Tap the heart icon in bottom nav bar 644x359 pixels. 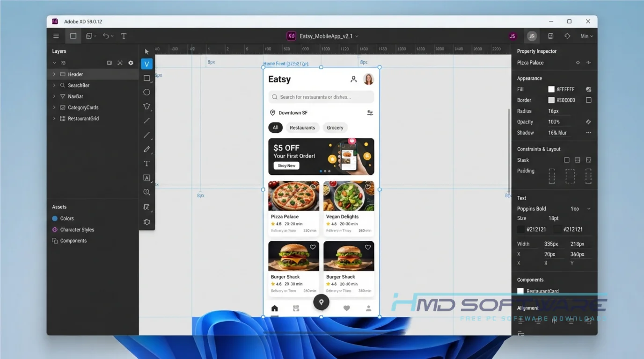click(x=346, y=308)
